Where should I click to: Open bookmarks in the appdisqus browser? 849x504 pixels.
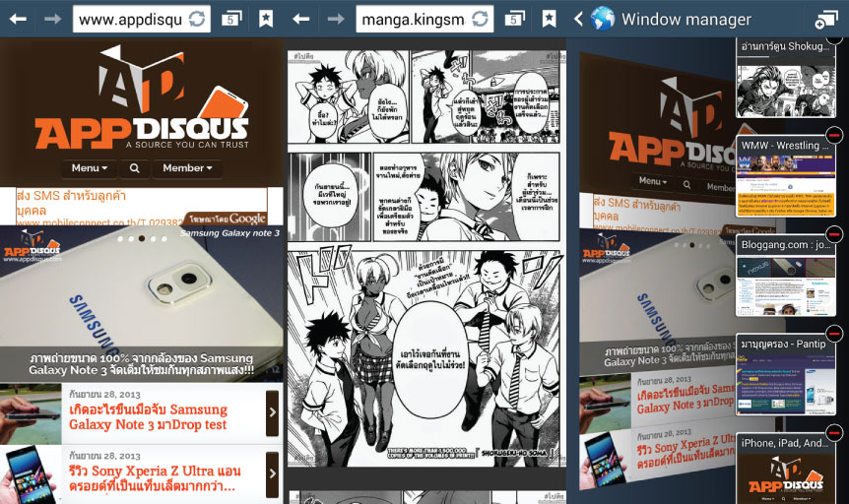(266, 20)
